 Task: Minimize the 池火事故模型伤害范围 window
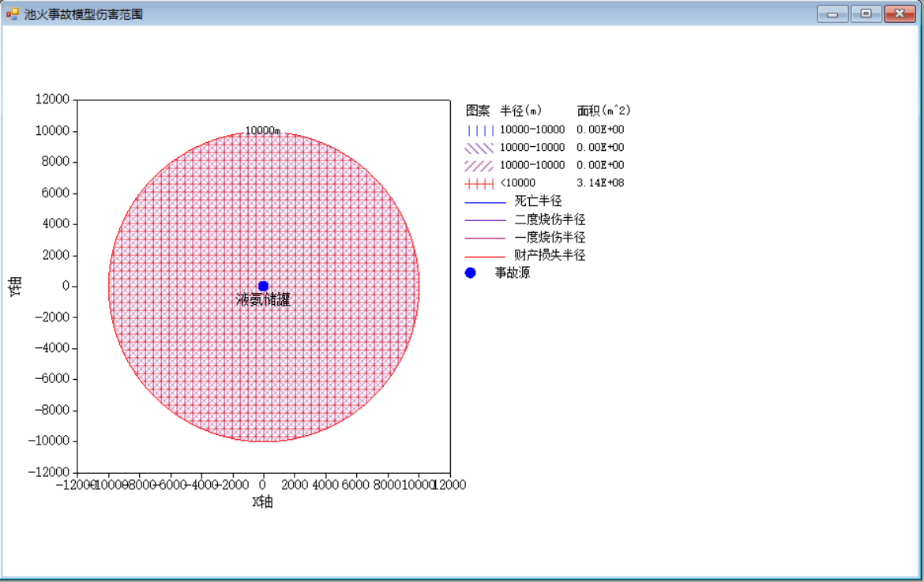[x=832, y=14]
